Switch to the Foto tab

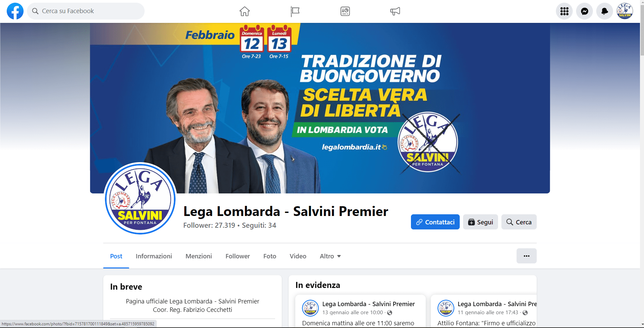click(x=270, y=256)
